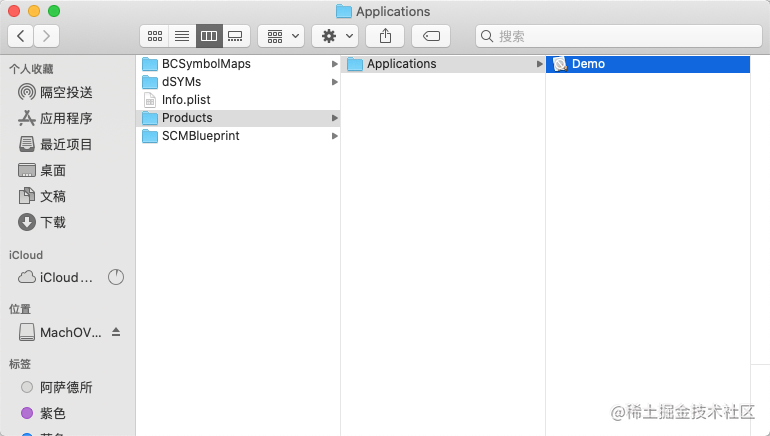The width and height of the screenshot is (770, 436).
Task: Select the SCMBlueprint folder
Action: coord(238,136)
